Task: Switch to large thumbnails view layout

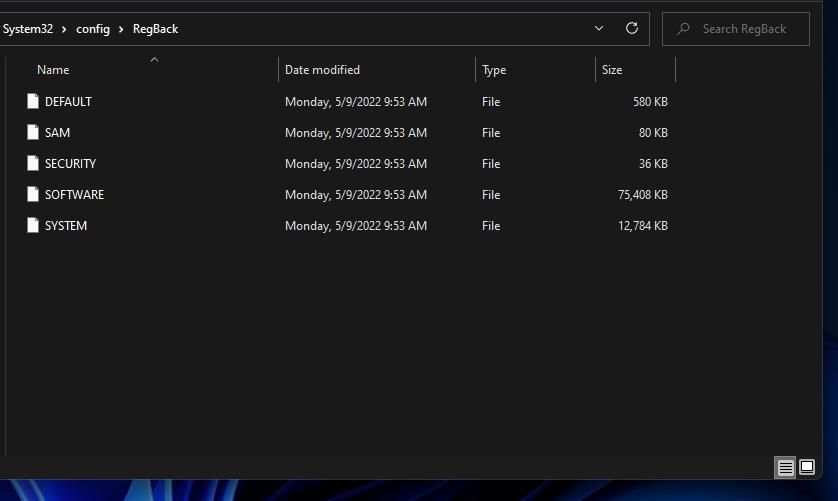Action: pos(807,467)
